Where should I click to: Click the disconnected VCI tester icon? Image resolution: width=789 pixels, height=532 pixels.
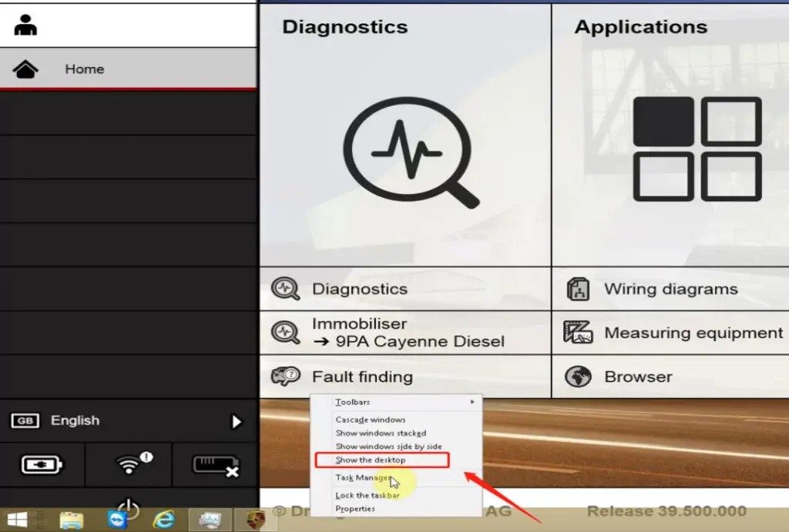coord(216,466)
